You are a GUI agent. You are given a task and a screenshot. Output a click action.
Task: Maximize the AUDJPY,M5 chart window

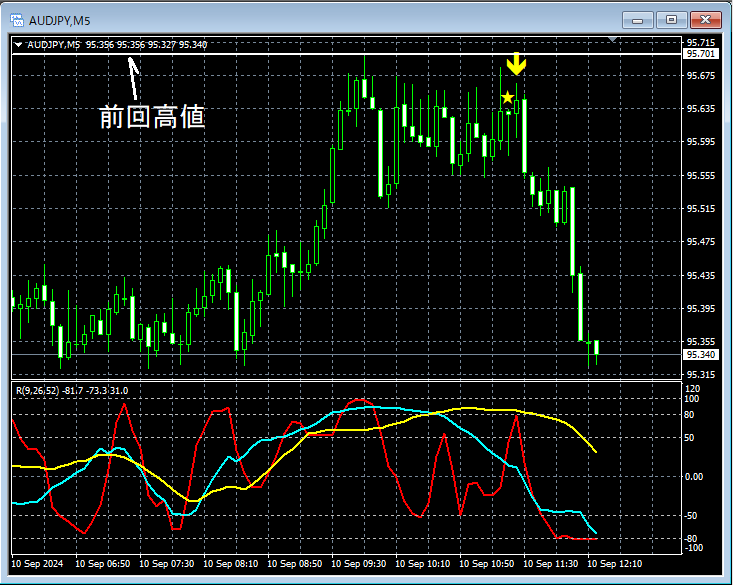click(671, 20)
